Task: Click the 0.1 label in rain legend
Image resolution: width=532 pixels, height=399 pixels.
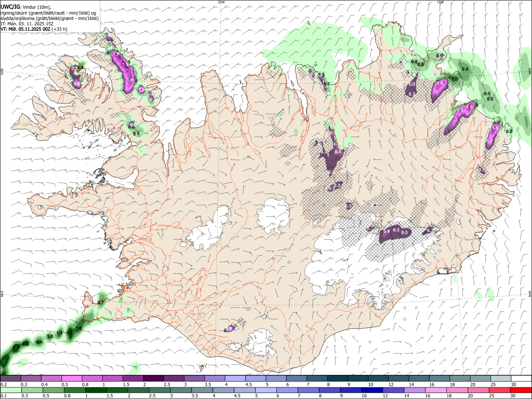Action: pos(3,396)
